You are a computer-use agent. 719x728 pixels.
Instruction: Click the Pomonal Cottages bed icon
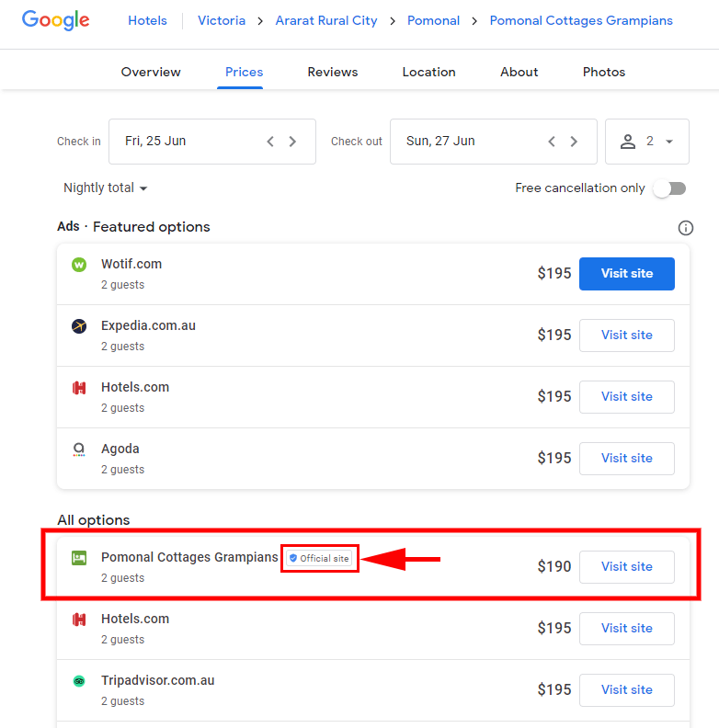[79, 558]
